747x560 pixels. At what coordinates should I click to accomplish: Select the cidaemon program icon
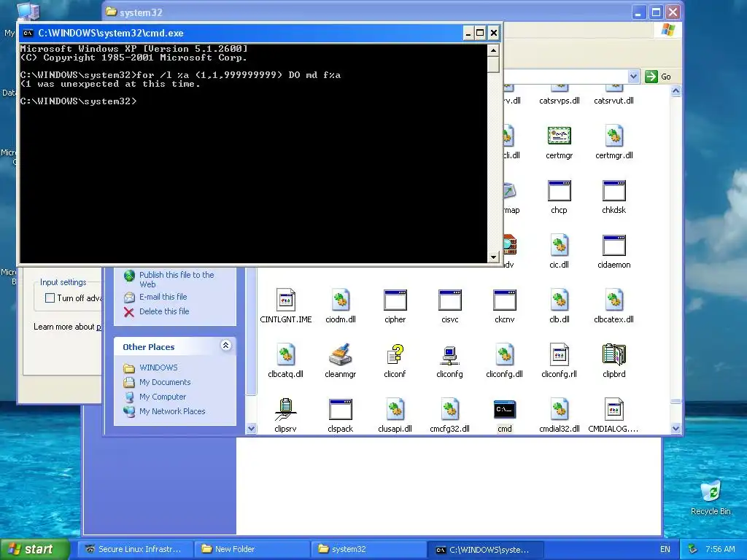point(614,245)
